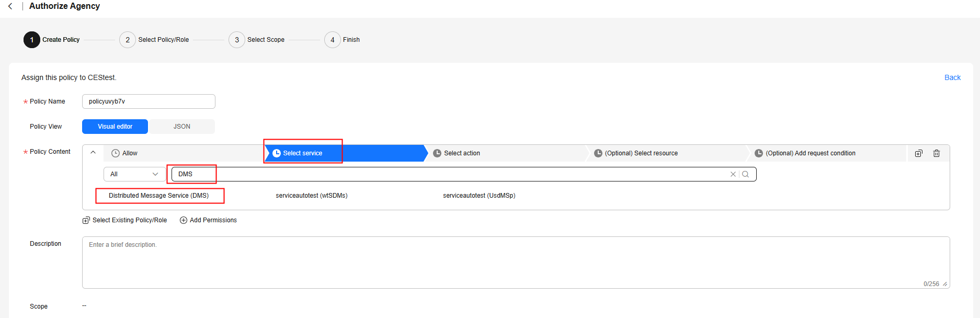This screenshot has height=318, width=980.
Task: Choose Distributed Message Service (DMS)
Action: pyautogui.click(x=158, y=196)
